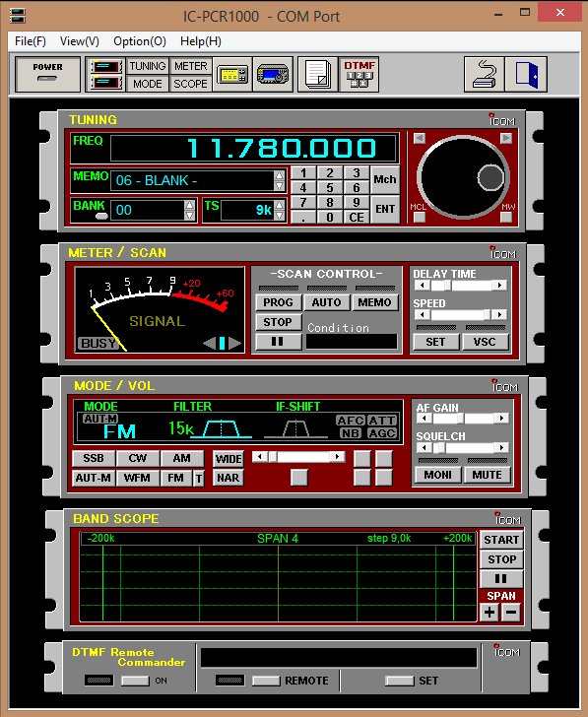
Task: Click the Mch memory channel button
Action: [384, 179]
